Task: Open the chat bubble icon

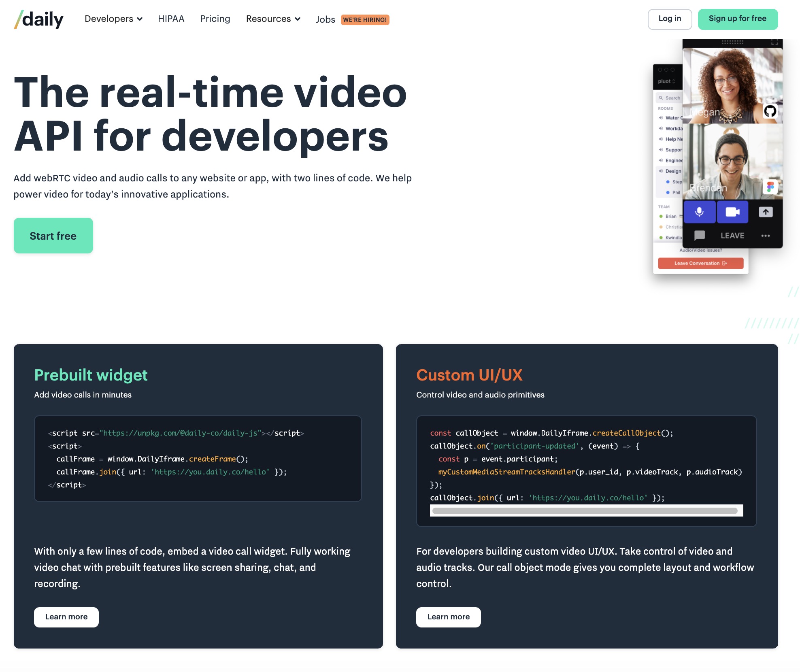Action: [699, 235]
